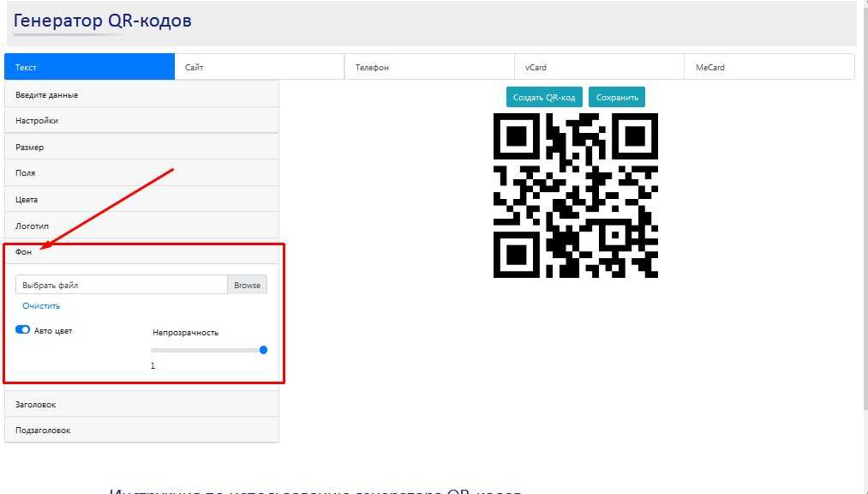Expand the Логотип section
This screenshot has width=868, height=494.
pos(141,226)
